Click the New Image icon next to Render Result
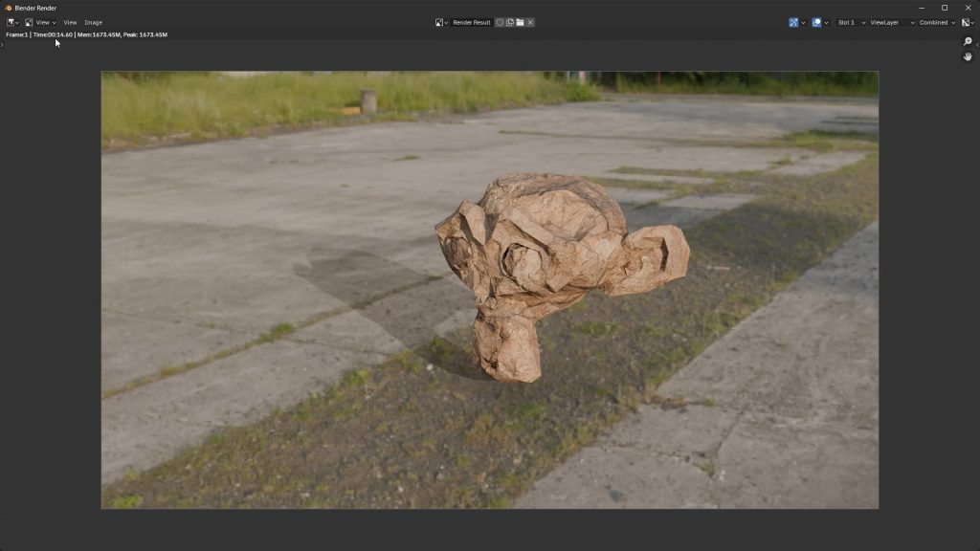Image resolution: width=980 pixels, height=551 pixels. point(510,22)
